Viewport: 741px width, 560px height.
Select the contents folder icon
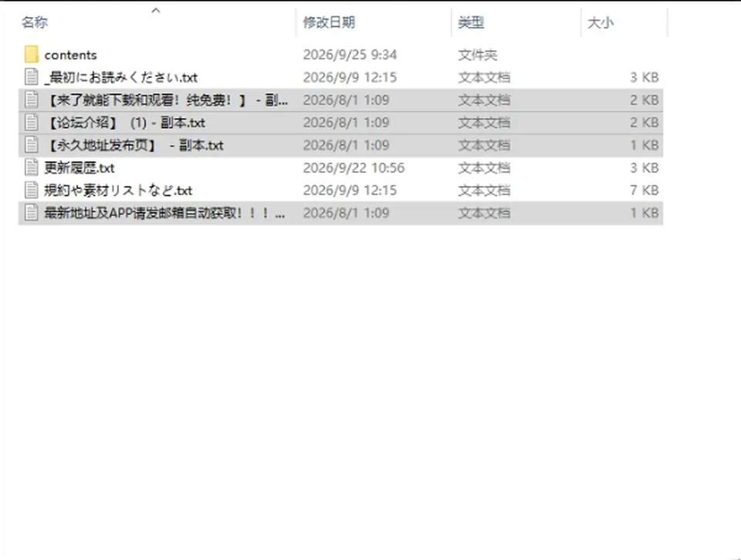click(31, 55)
